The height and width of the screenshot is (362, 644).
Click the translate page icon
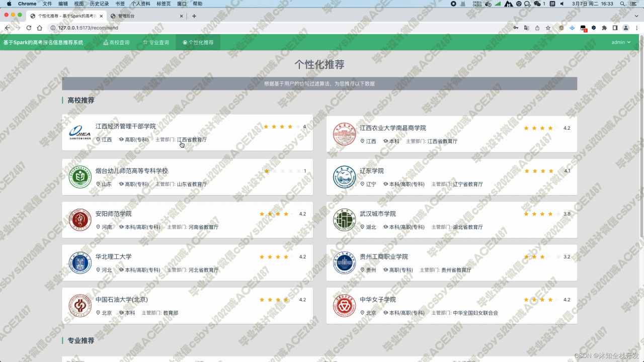pyautogui.click(x=526, y=28)
